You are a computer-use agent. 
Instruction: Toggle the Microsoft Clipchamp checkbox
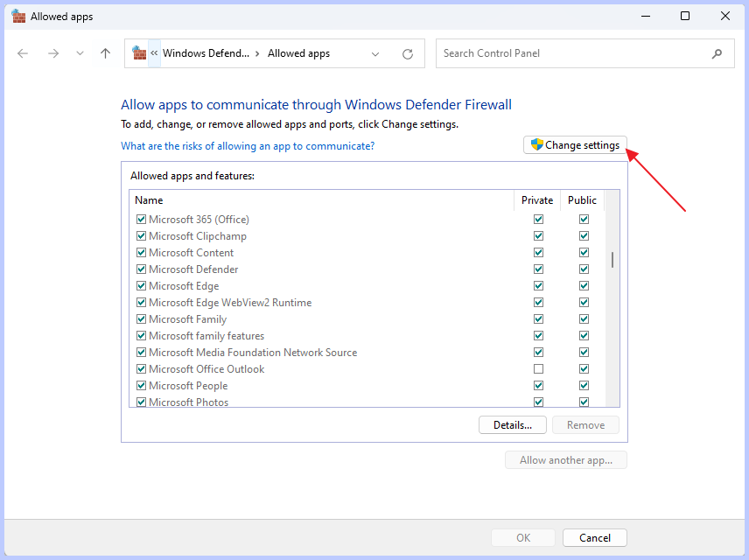(x=141, y=235)
